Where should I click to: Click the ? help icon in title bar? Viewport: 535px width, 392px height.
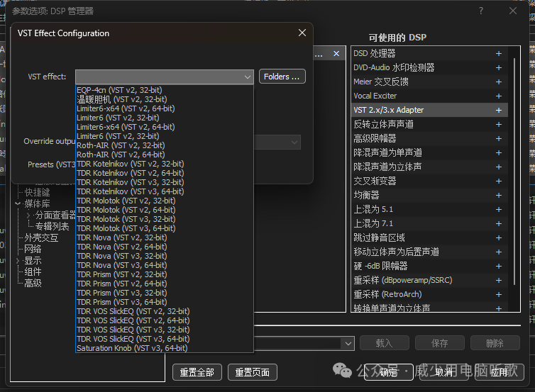(481, 11)
